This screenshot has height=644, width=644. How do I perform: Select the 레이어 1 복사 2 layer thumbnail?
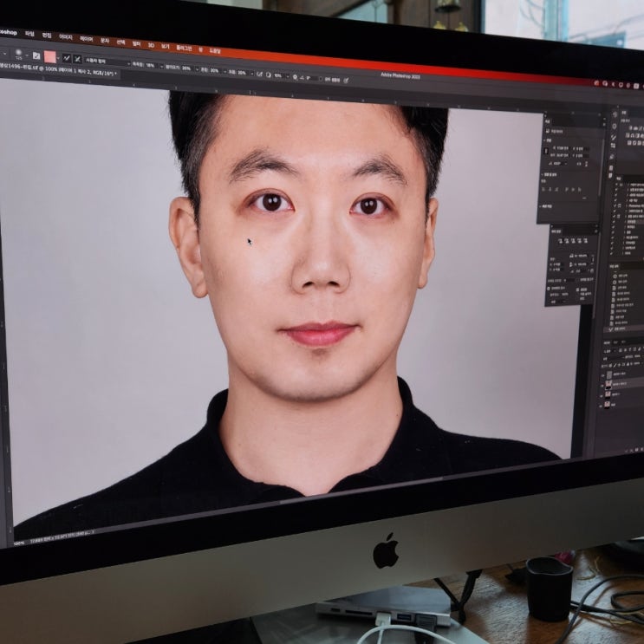point(608,385)
